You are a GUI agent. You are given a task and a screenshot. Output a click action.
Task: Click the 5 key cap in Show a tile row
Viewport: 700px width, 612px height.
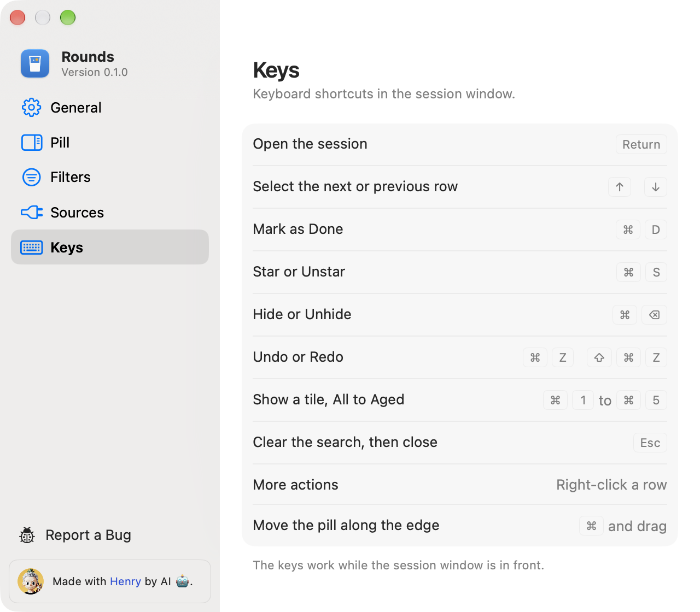(656, 400)
